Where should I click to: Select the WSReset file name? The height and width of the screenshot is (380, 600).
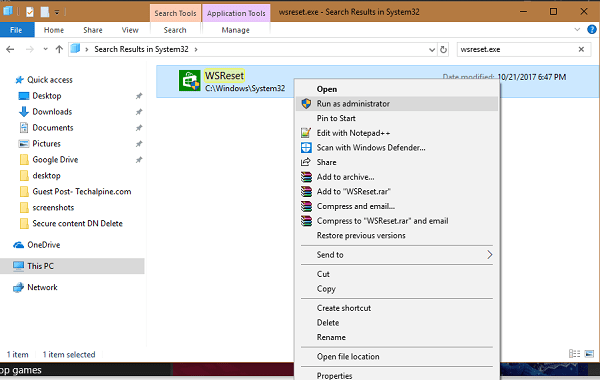coord(224,76)
